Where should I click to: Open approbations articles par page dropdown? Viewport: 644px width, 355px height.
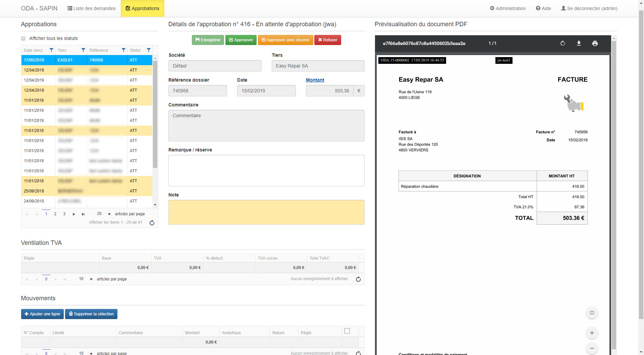coord(109,214)
